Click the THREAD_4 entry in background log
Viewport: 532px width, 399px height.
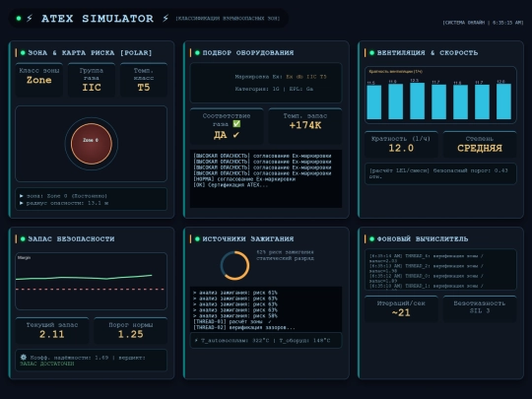click(427, 258)
